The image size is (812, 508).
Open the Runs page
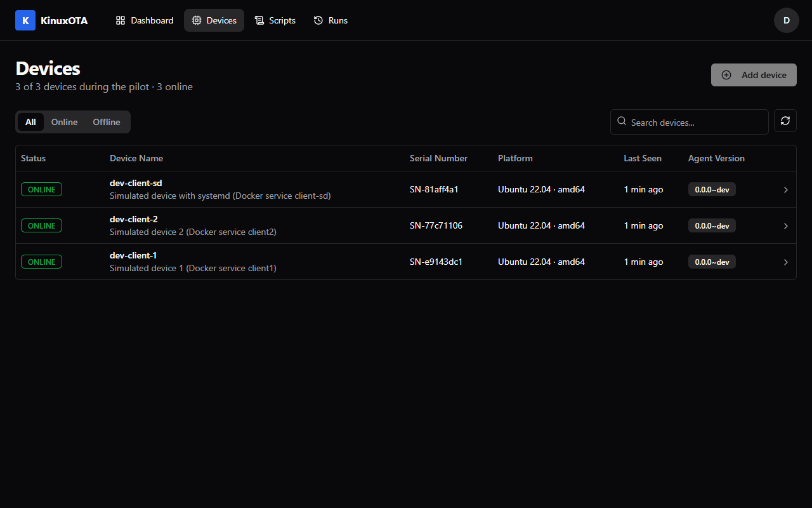click(x=331, y=20)
